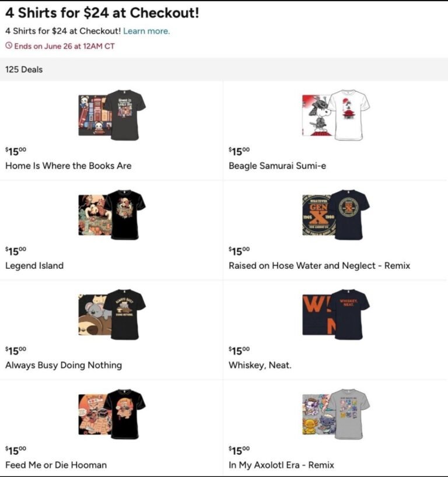
Task: Open Legend Island shirt thumbnail
Action: pos(112,215)
